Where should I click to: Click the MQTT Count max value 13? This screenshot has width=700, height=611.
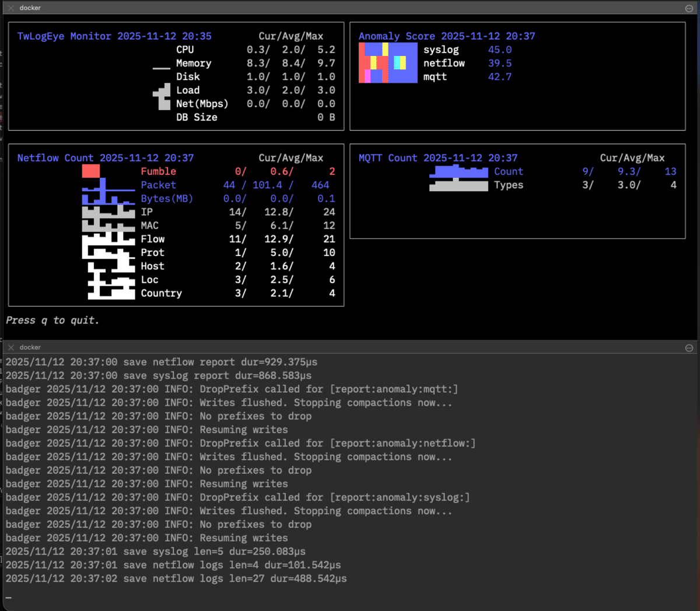coord(670,171)
